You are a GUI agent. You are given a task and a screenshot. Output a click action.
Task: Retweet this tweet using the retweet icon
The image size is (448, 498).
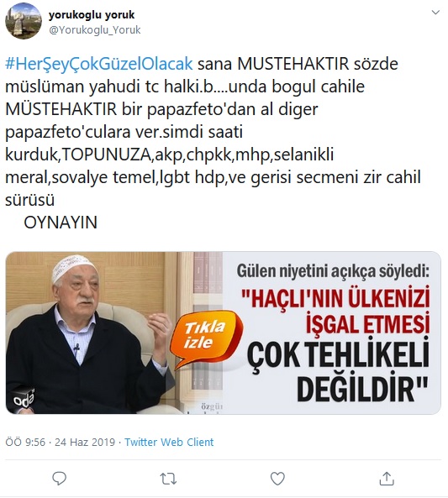tap(168, 479)
